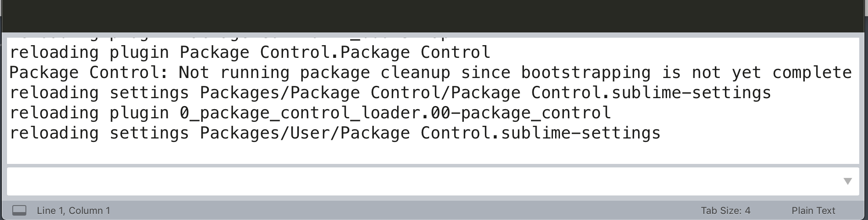868x220 pixels.
Task: Change syntax via Plain Text selector
Action: (813, 210)
